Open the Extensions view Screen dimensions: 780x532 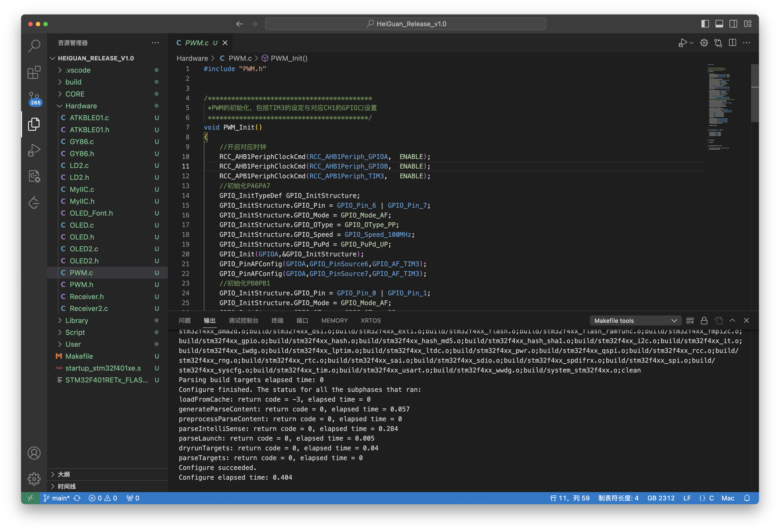click(34, 72)
